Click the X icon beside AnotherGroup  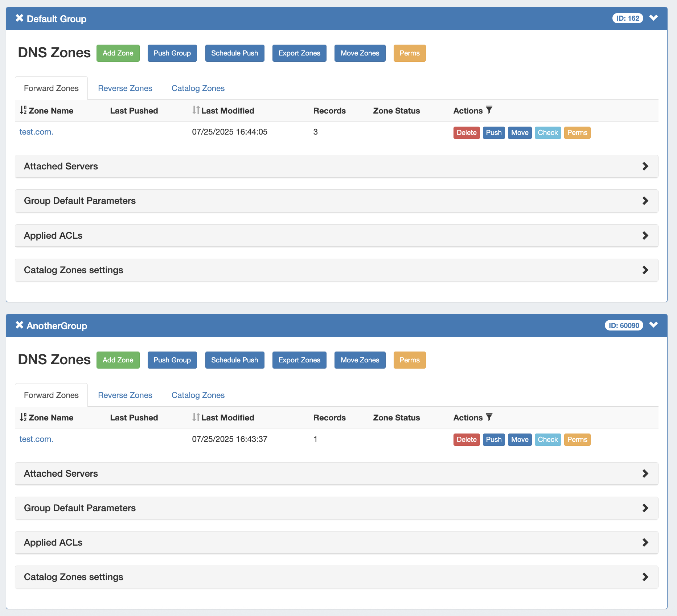[19, 325]
